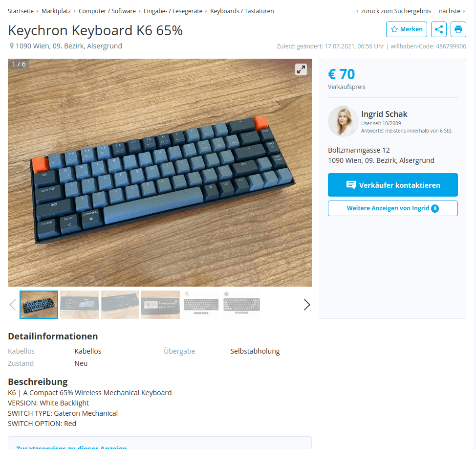The height and width of the screenshot is (449, 476).
Task: Return via zurück zum Suchergebnis
Action: [396, 11]
